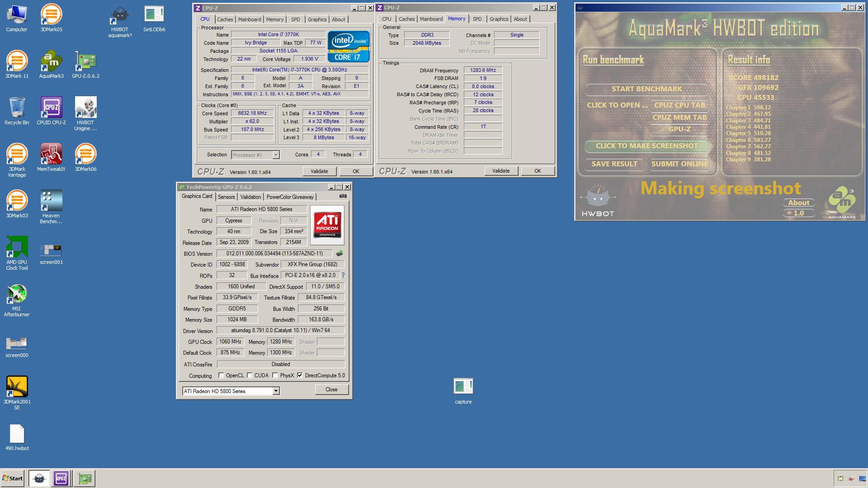The image size is (868, 488).
Task: Expand the GPU selection dropdown in GPU-Z
Action: [276, 391]
